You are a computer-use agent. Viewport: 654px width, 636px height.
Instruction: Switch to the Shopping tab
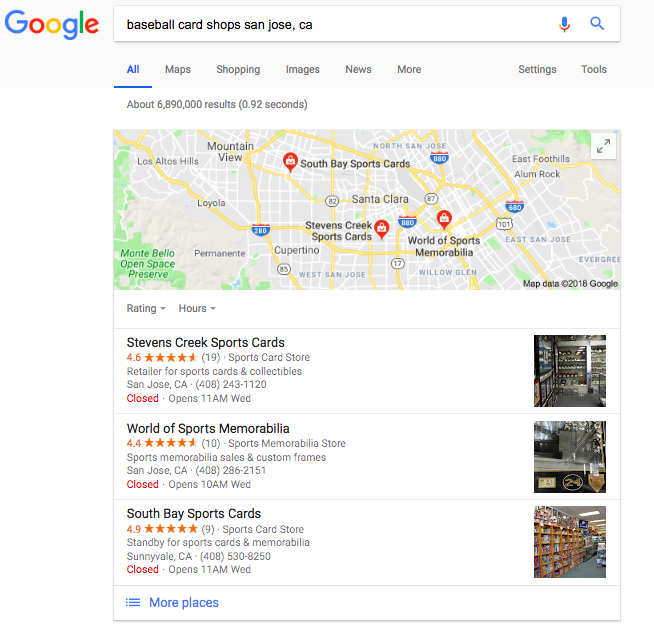(x=238, y=69)
